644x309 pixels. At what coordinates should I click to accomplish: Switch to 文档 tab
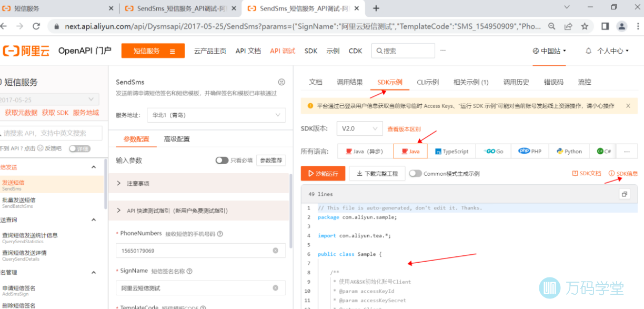pos(316,82)
